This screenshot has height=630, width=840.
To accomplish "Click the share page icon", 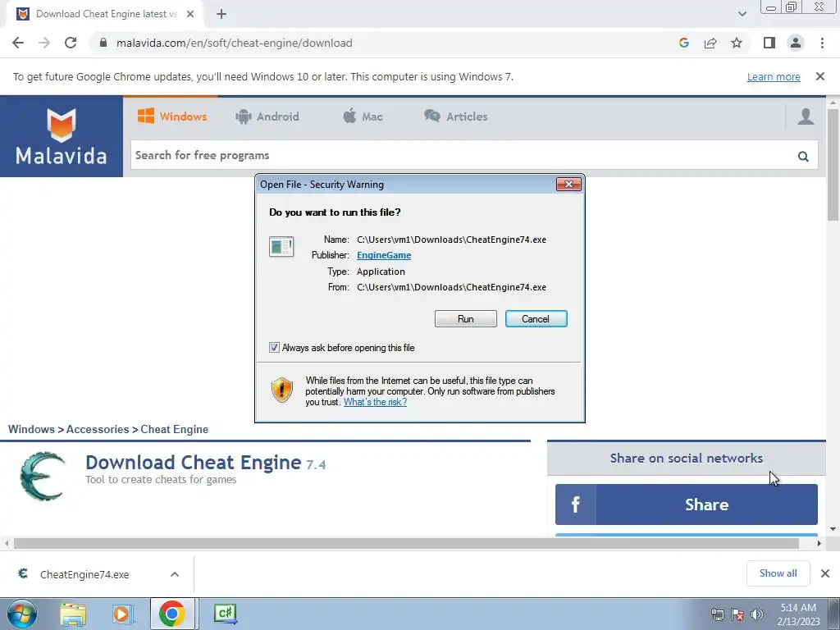I will pyautogui.click(x=710, y=43).
